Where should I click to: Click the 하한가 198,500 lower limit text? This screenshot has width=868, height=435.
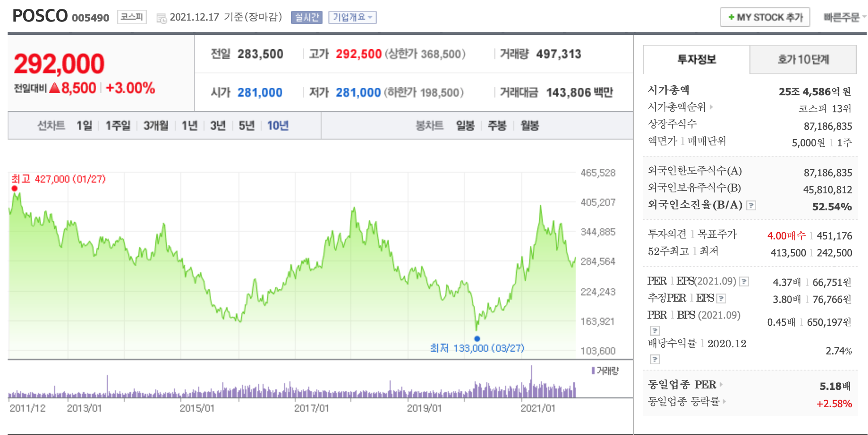point(424,93)
